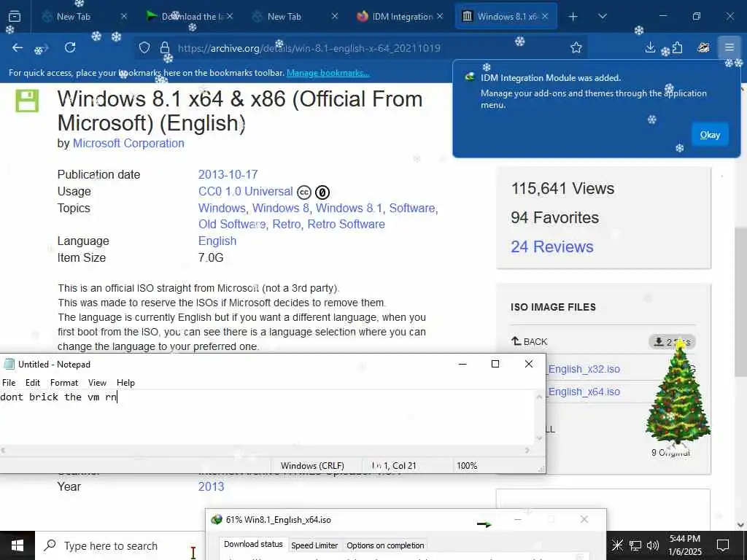747x560 pixels.
Task: Click Windows (CRLF) in Notepad status bar
Action: click(x=312, y=466)
